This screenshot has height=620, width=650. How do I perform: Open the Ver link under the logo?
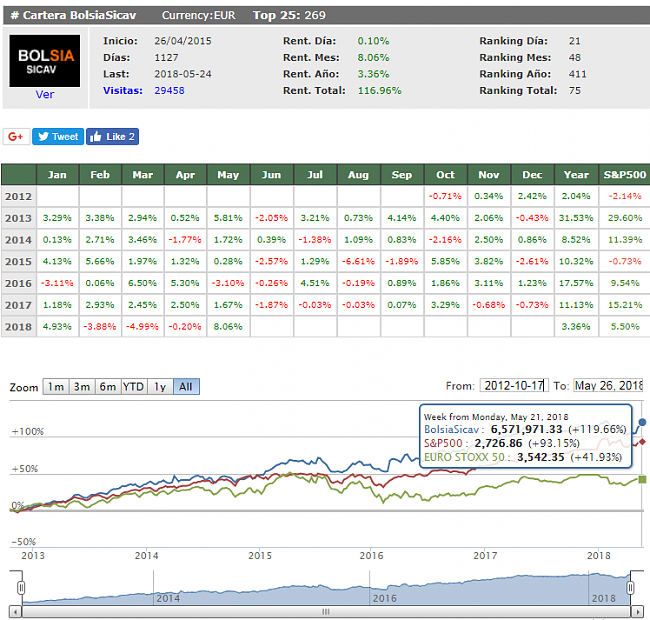tap(45, 95)
